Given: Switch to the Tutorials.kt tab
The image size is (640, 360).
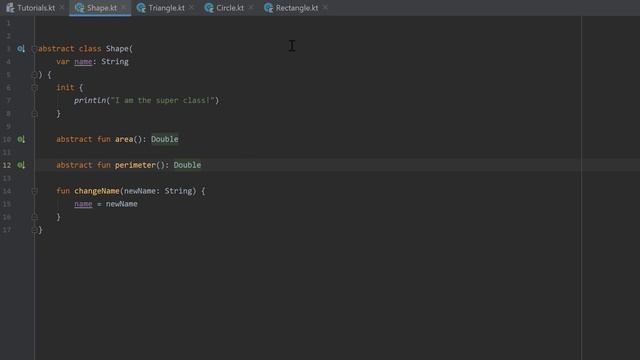Looking at the screenshot, I should coord(36,8).
